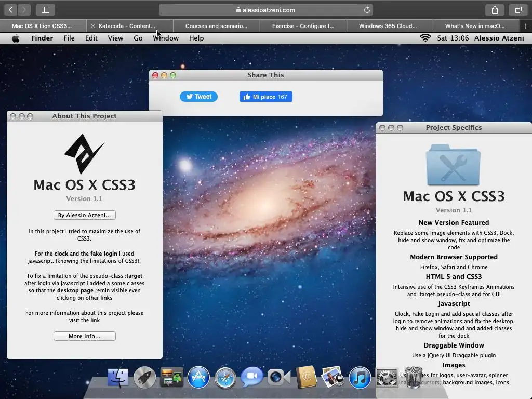Viewport: 532px width, 399px height.
Task: Open Mission Control in the dock
Action: pyautogui.click(x=171, y=377)
